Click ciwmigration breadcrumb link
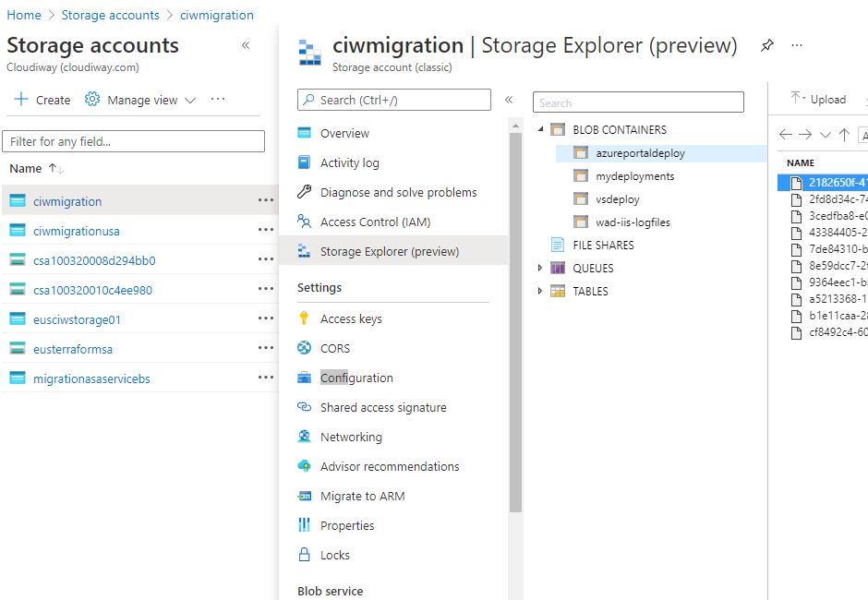The width and height of the screenshot is (868, 600). [x=216, y=15]
